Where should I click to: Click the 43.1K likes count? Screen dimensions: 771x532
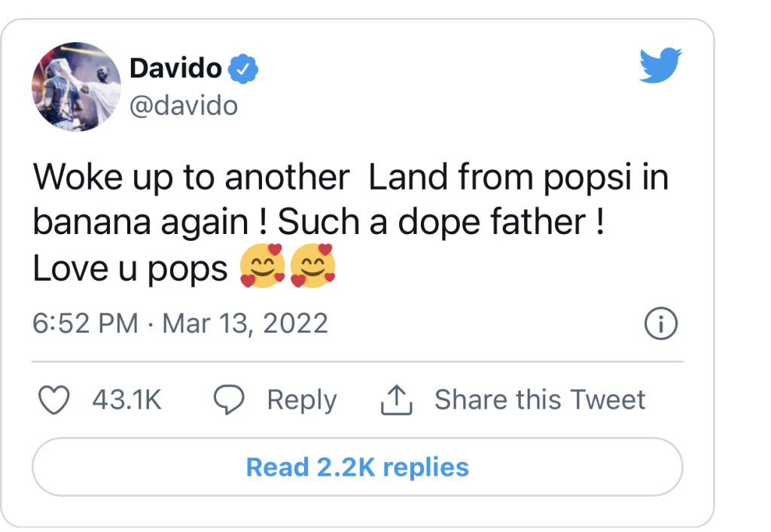pos(126,400)
